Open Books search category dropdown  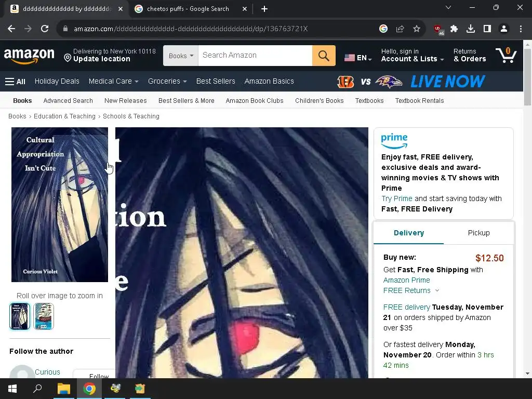pyautogui.click(x=181, y=56)
